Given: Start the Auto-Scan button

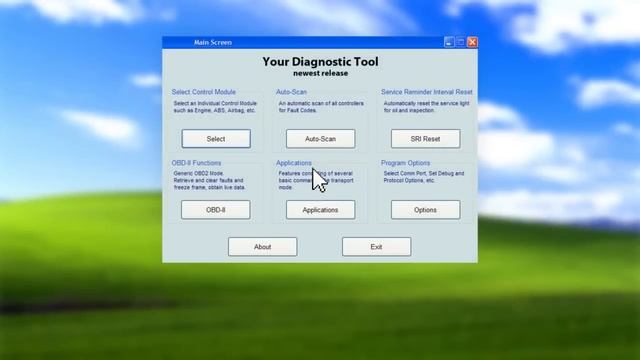Looking at the screenshot, I should (320, 139).
